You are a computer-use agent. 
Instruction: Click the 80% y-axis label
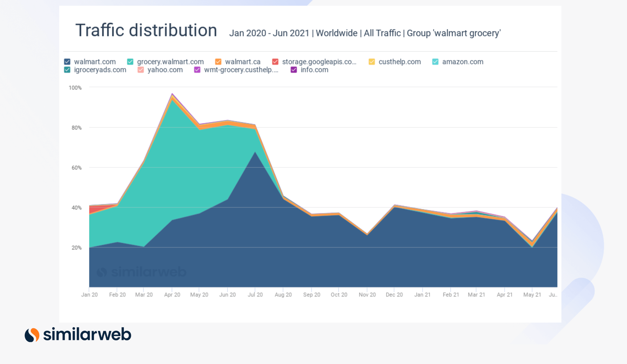pyautogui.click(x=77, y=128)
